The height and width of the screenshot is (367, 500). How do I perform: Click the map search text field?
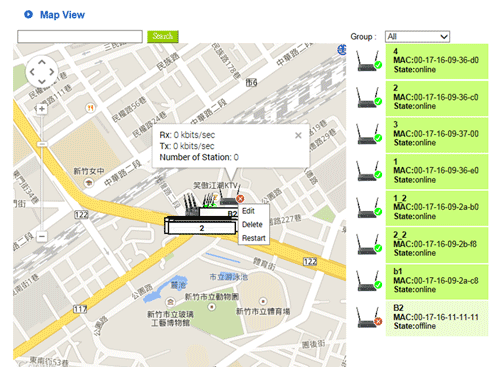click(x=80, y=37)
